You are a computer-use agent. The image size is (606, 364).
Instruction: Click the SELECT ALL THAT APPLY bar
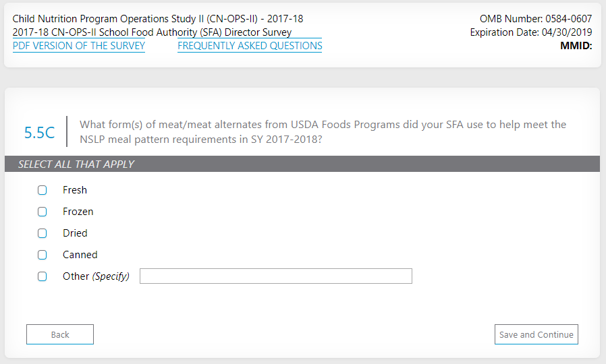point(302,164)
